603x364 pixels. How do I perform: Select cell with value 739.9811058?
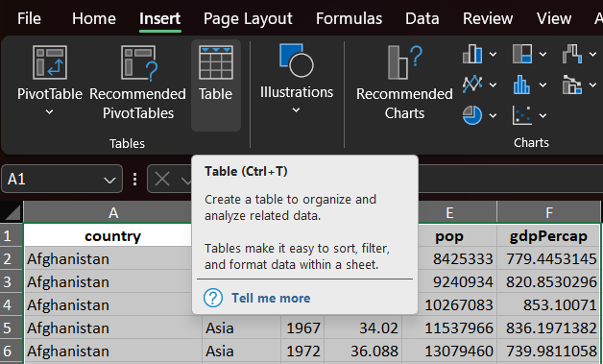(548, 351)
